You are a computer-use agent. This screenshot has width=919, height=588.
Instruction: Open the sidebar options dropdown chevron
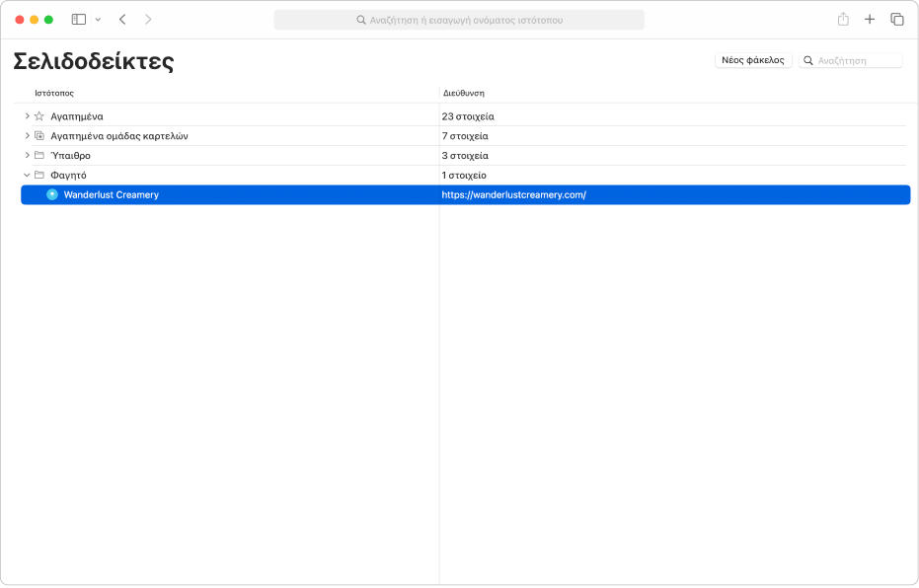point(98,20)
